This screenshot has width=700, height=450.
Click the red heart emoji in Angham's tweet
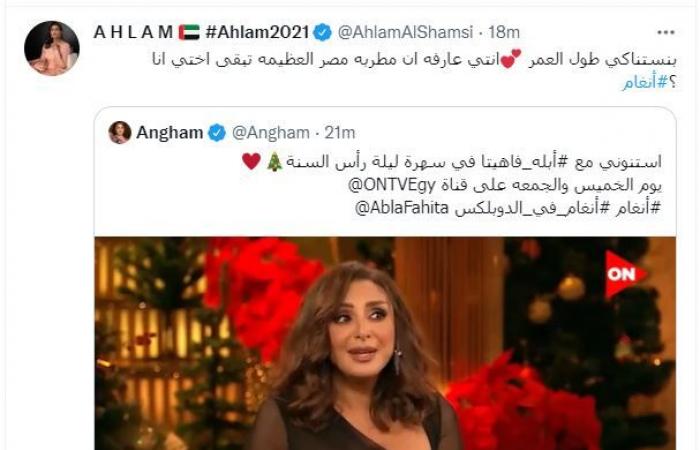pos(251,161)
